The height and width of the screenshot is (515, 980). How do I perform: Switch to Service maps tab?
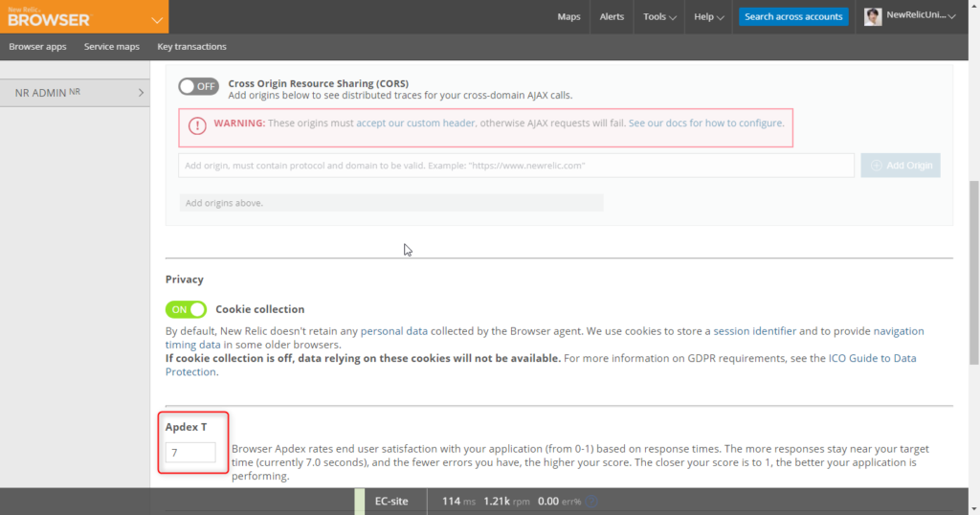[x=112, y=47]
